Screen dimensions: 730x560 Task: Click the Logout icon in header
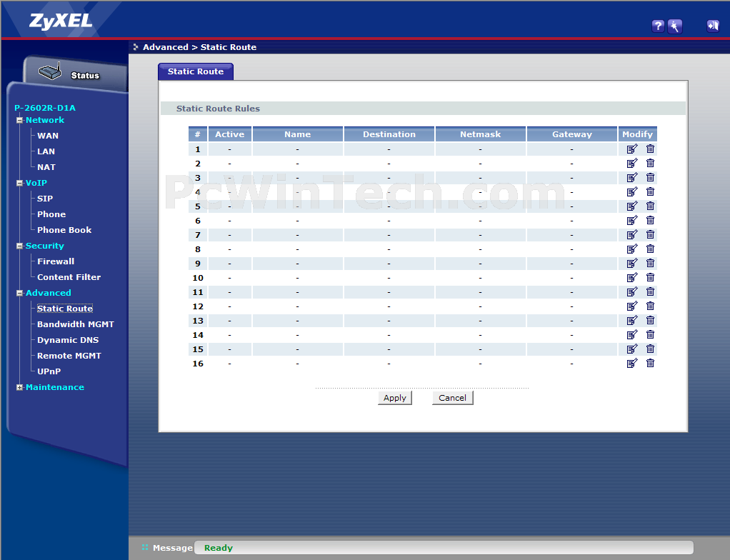click(x=713, y=26)
